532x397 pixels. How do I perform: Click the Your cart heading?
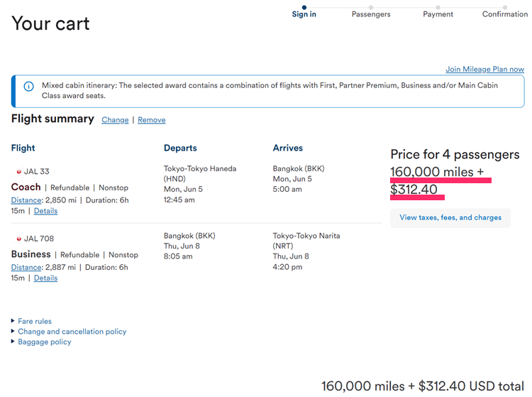click(x=50, y=23)
